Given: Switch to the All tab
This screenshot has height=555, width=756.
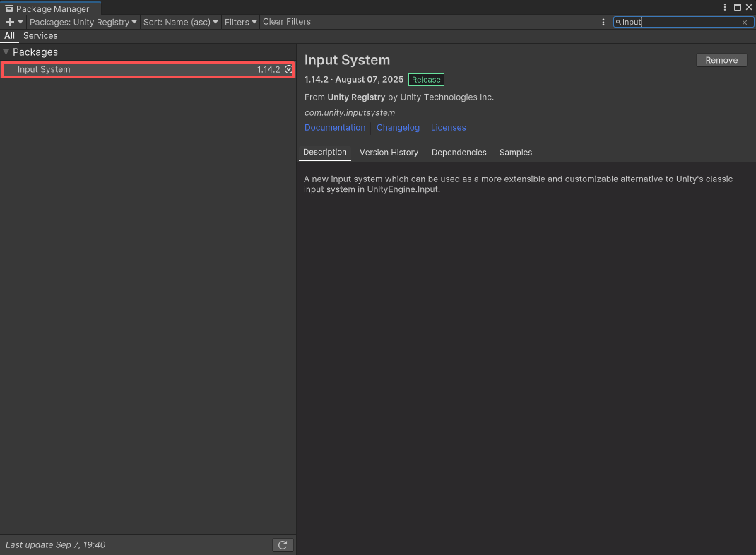Looking at the screenshot, I should (9, 35).
